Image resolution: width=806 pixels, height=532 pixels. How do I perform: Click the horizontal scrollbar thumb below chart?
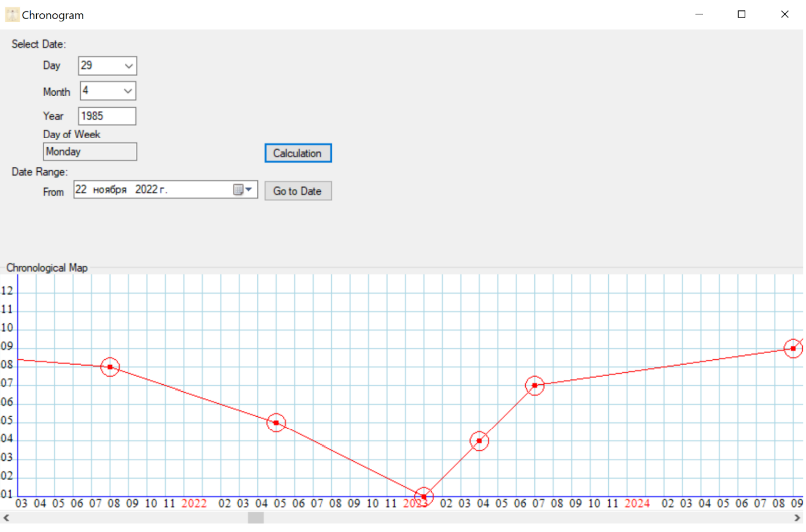click(x=256, y=518)
